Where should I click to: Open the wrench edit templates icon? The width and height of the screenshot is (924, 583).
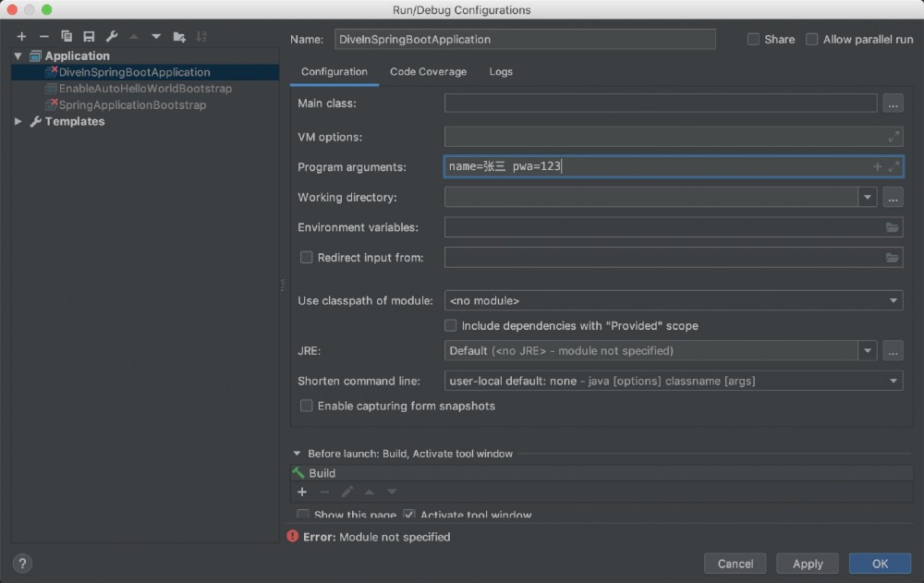[x=112, y=36]
